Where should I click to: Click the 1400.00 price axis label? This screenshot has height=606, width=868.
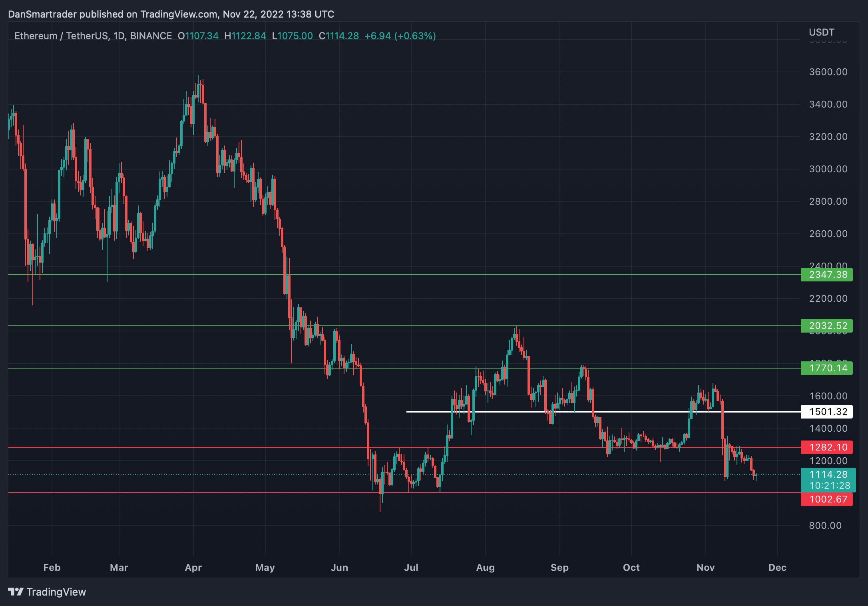828,429
